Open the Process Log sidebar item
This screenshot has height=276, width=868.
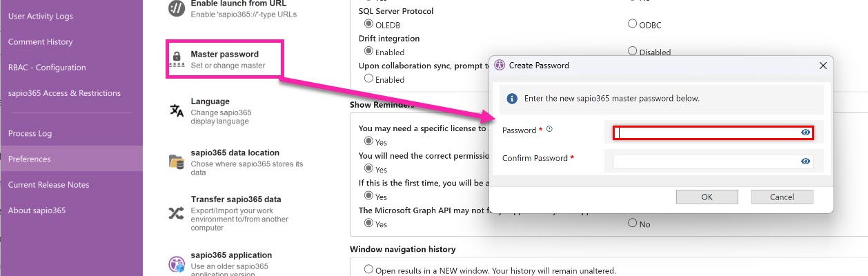click(x=30, y=133)
